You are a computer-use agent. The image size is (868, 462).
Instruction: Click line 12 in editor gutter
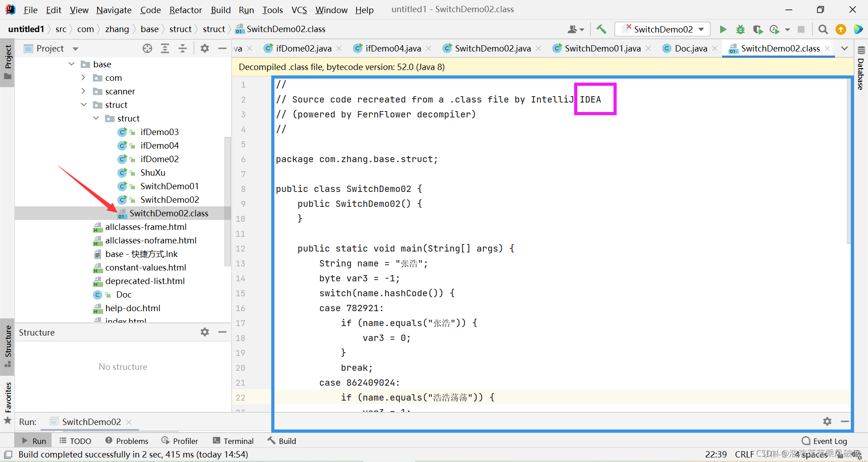coord(241,248)
